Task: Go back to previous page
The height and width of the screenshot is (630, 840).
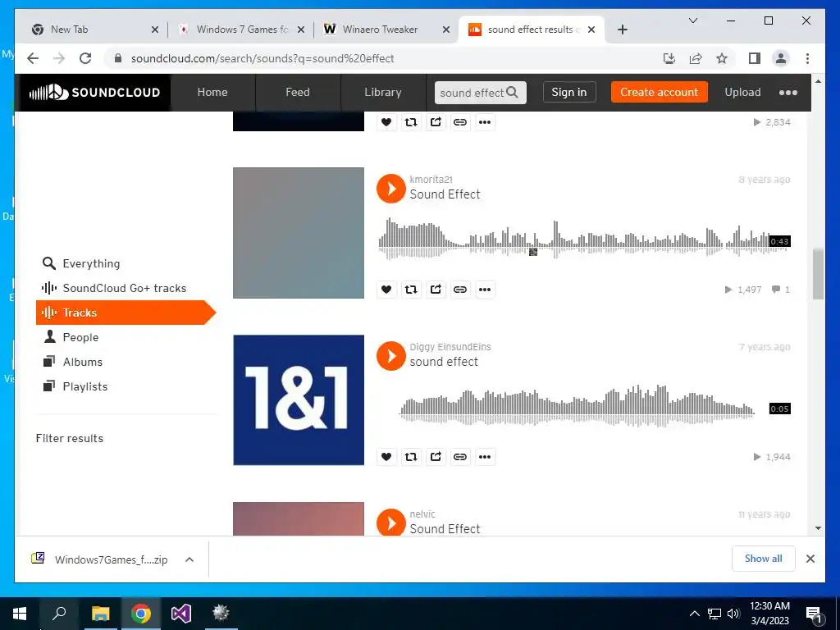Action: tap(33, 58)
